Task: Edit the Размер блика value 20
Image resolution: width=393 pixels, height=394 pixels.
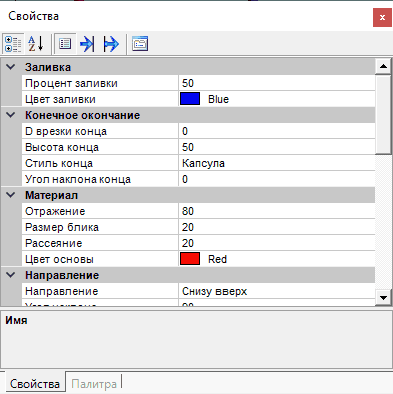Action: click(x=277, y=227)
